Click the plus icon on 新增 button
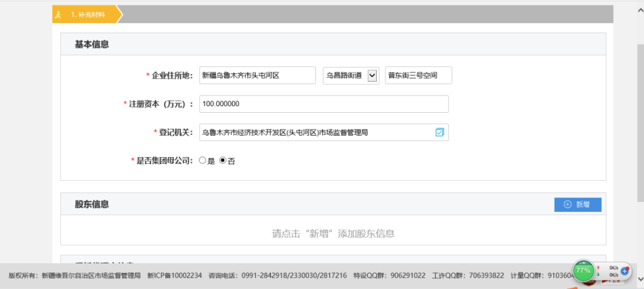Image resolution: width=644 pixels, height=289 pixels. 567,205
